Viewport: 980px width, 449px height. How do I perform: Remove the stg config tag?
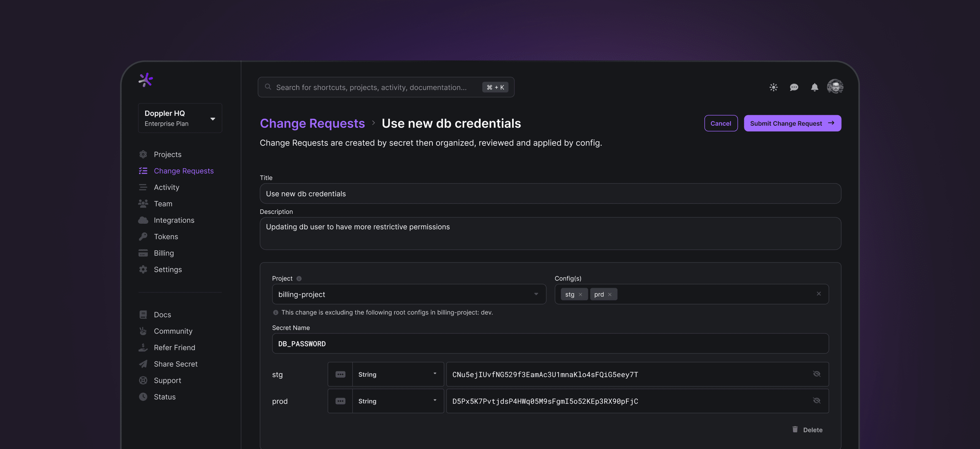click(580, 295)
